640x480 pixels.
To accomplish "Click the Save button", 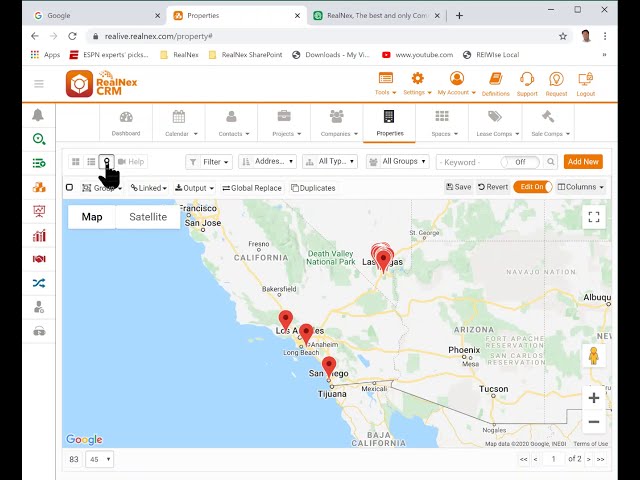I will [x=459, y=187].
